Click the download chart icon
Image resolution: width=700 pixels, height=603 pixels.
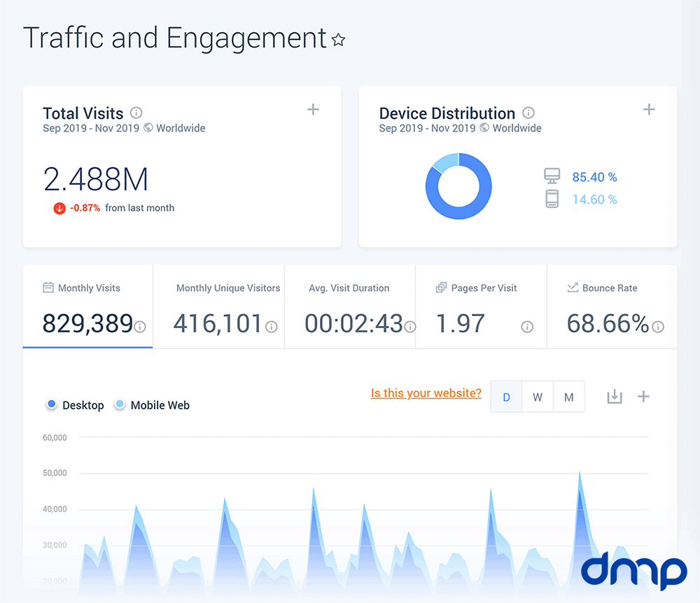pos(614,397)
